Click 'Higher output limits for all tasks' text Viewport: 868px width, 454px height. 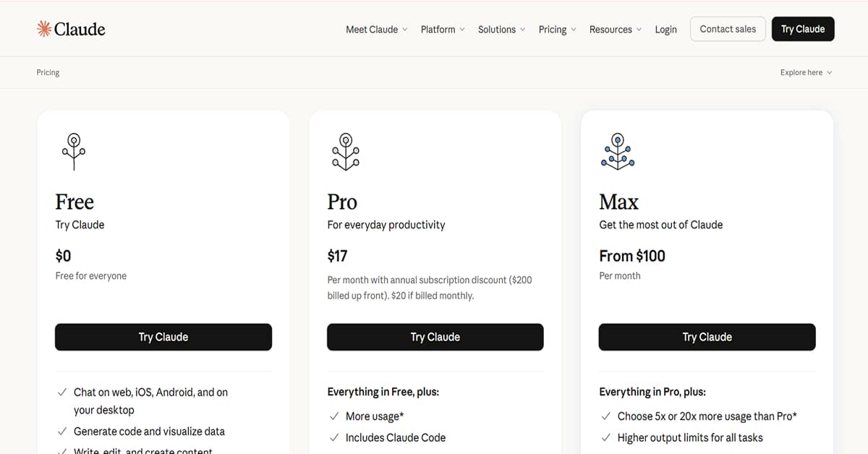[x=690, y=437]
